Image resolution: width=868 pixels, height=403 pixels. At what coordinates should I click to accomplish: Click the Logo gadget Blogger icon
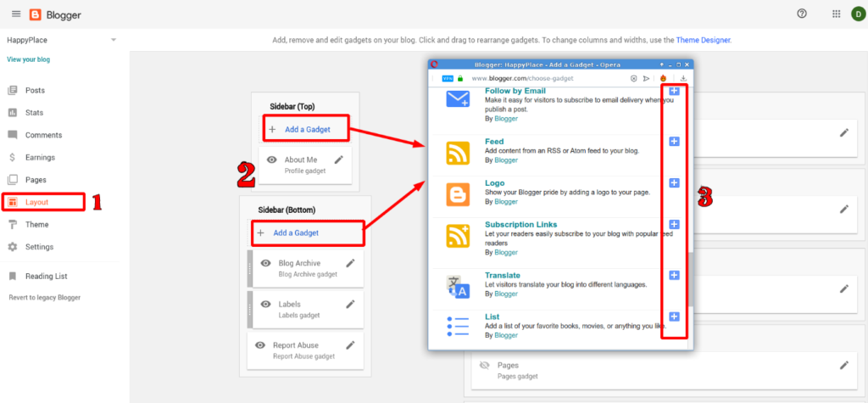(458, 194)
